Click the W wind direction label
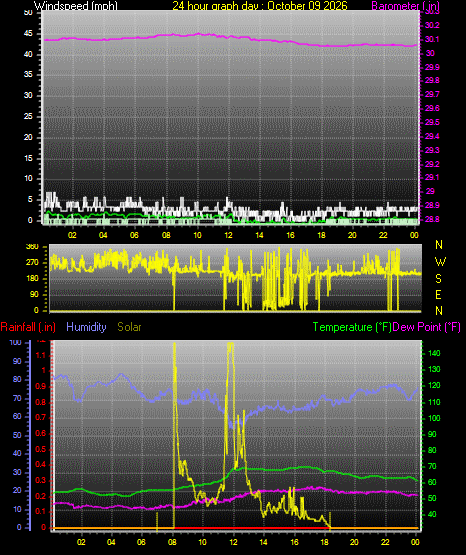The height and width of the screenshot is (555, 466). pyautogui.click(x=440, y=262)
